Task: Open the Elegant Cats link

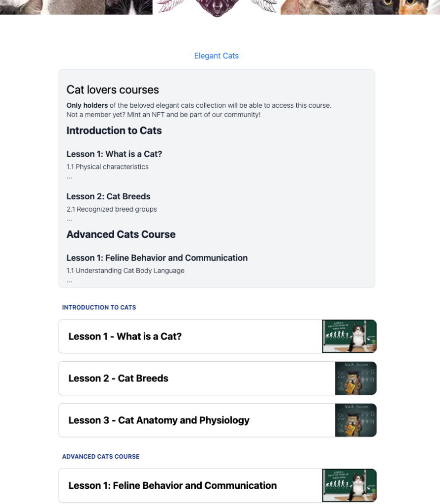Action: [x=216, y=56]
